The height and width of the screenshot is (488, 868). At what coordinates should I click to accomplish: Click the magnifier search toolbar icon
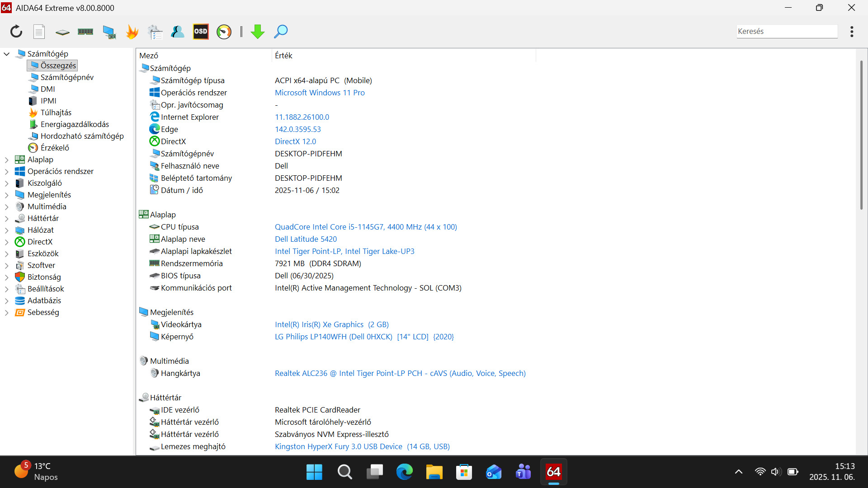(x=281, y=32)
